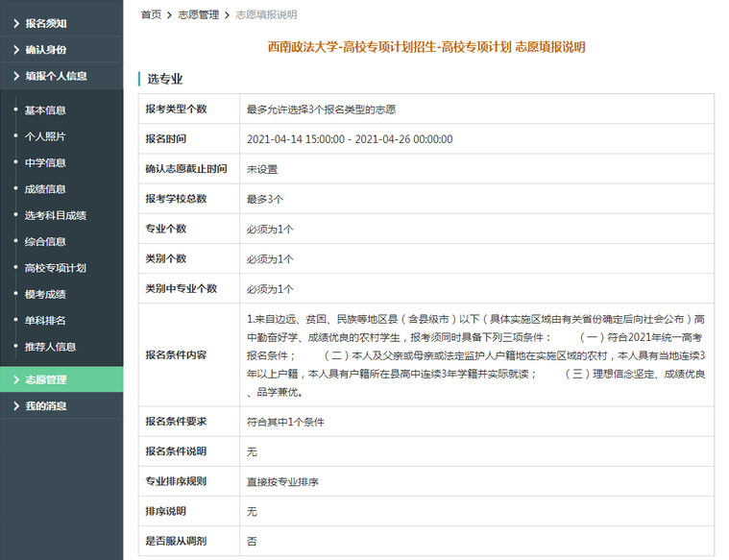729x560 pixels.
Task: Click the orange 西南政法大学 page title
Action: (x=426, y=47)
